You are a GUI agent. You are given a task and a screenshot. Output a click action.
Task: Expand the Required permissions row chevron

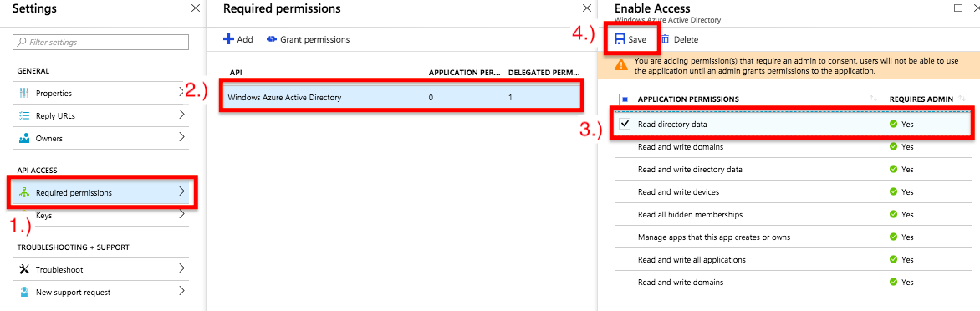coord(182,191)
